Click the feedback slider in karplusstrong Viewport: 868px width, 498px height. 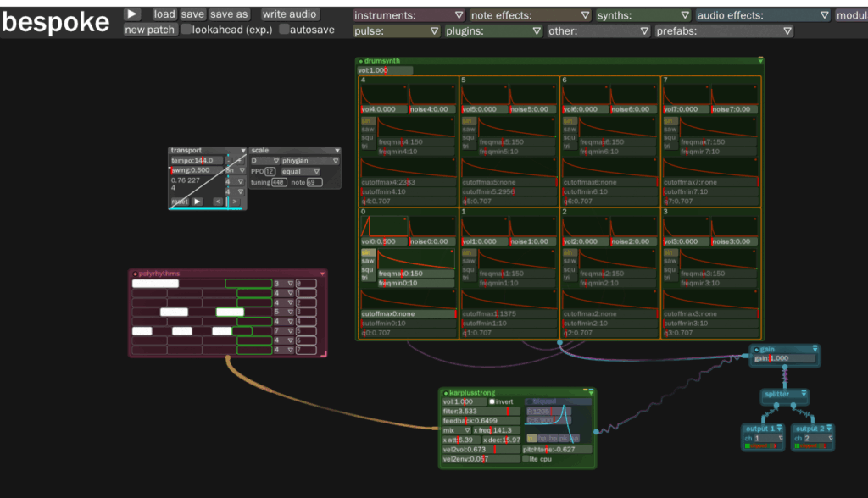481,421
